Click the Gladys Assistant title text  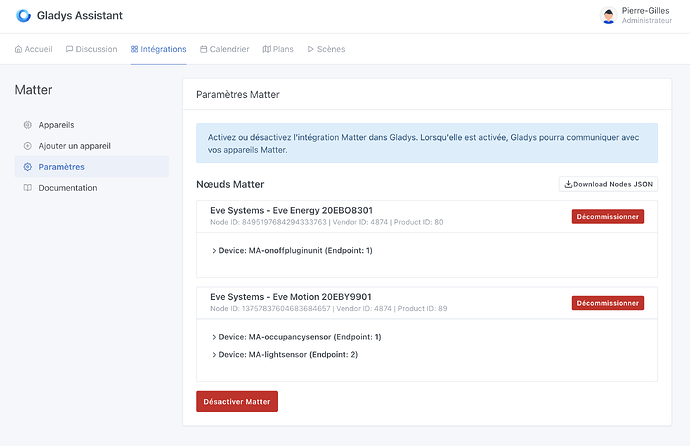click(80, 15)
